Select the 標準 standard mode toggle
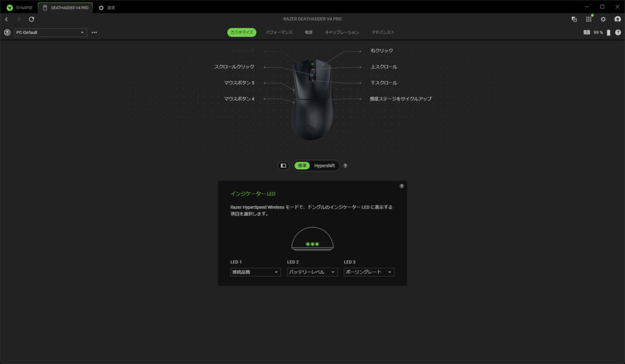The image size is (625, 364). 302,166
